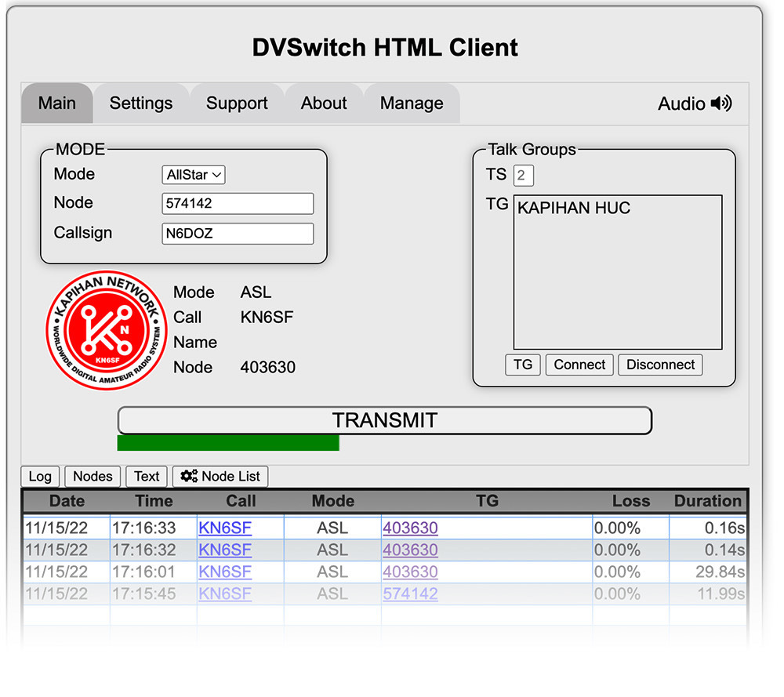Viewport: 784px width, 697px height.
Task: Click the Loss column header
Action: 631,501
